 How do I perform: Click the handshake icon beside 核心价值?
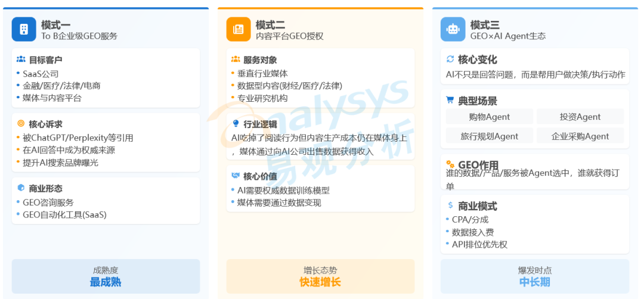point(236,176)
